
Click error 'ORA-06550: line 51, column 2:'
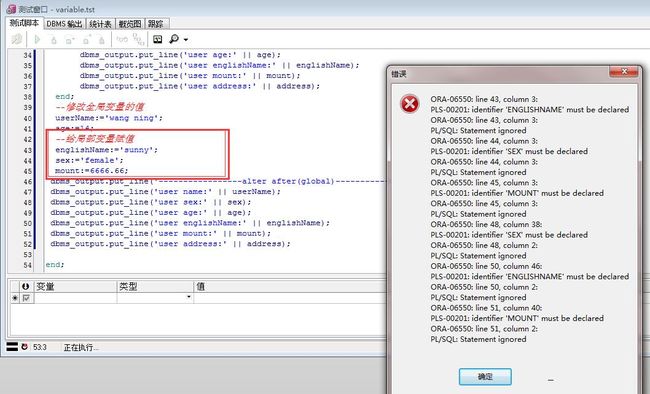point(484,329)
